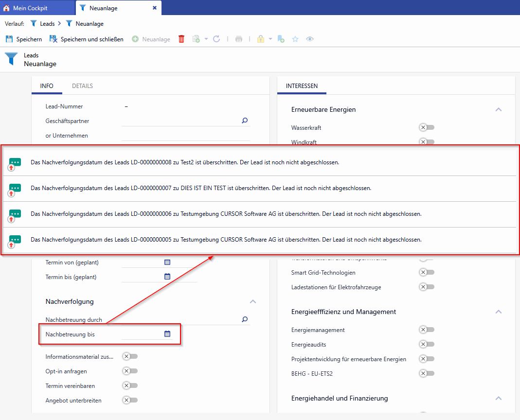520x420 pixels.
Task: Click Speichern und schließen button
Action: [x=87, y=39]
